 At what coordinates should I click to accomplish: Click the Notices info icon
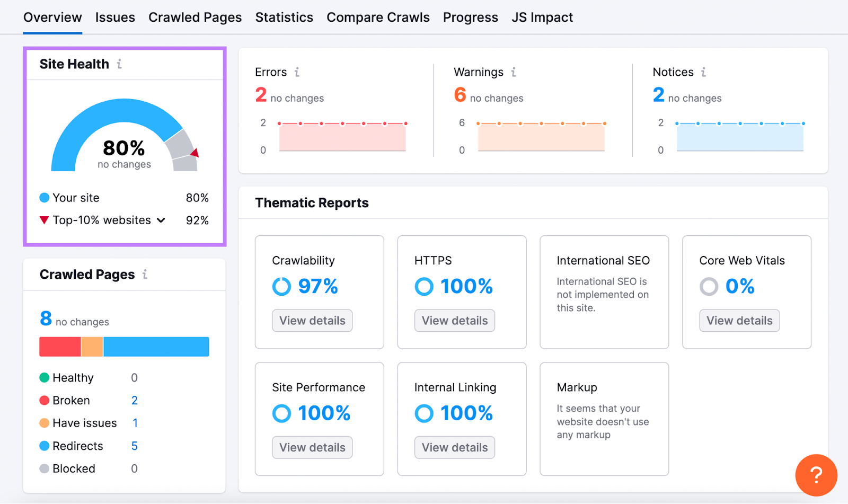click(703, 72)
